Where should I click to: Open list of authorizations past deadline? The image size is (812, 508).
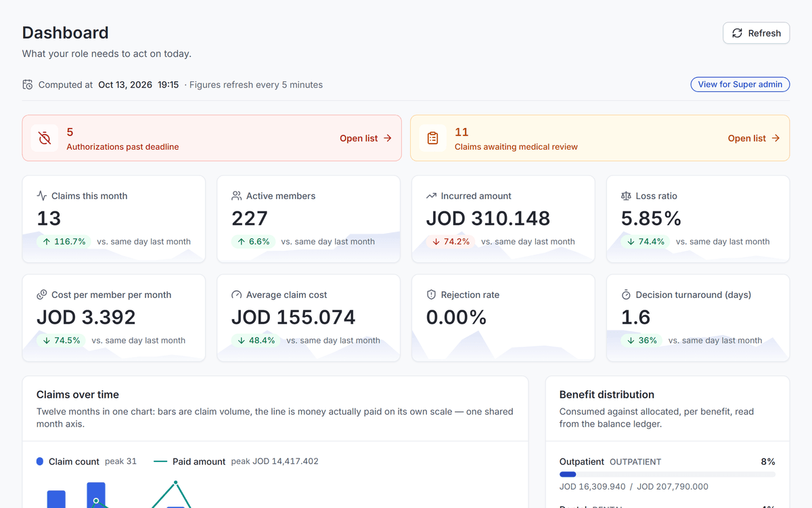(x=365, y=138)
